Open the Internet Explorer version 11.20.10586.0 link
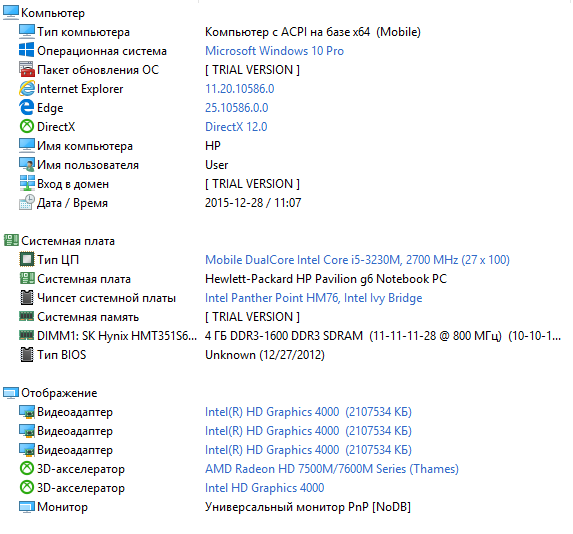The height and width of the screenshot is (534, 573). coord(240,89)
